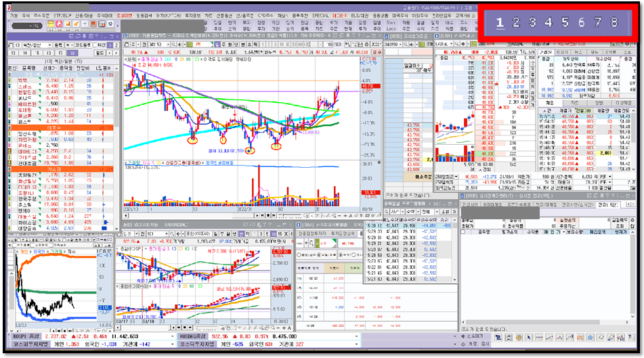
Task: Click the 코드등록 button in the watchlist panel
Action: (x=83, y=45)
